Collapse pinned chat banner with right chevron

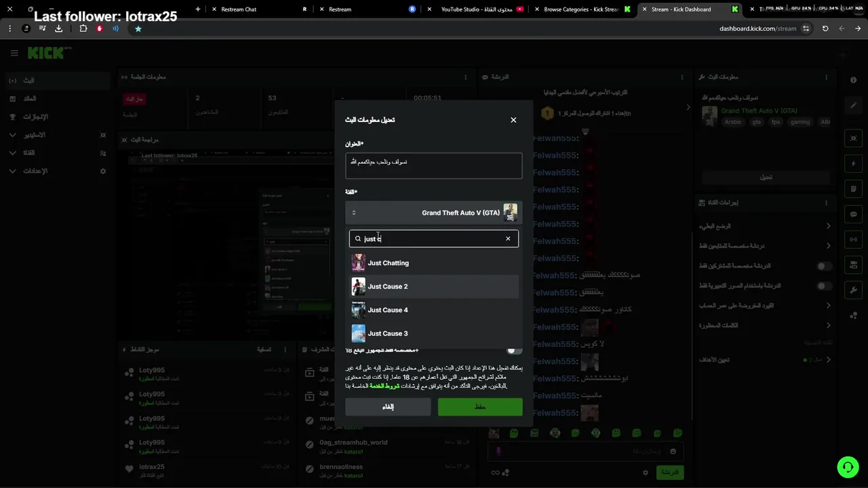pyautogui.click(x=688, y=107)
